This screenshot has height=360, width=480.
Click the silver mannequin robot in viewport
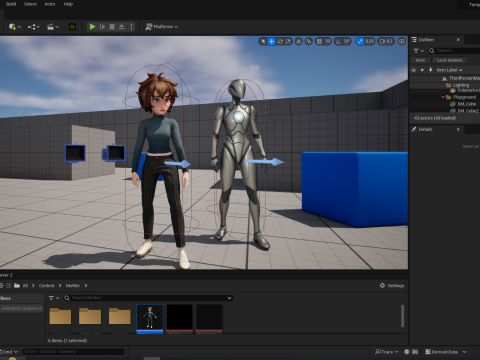(x=239, y=160)
